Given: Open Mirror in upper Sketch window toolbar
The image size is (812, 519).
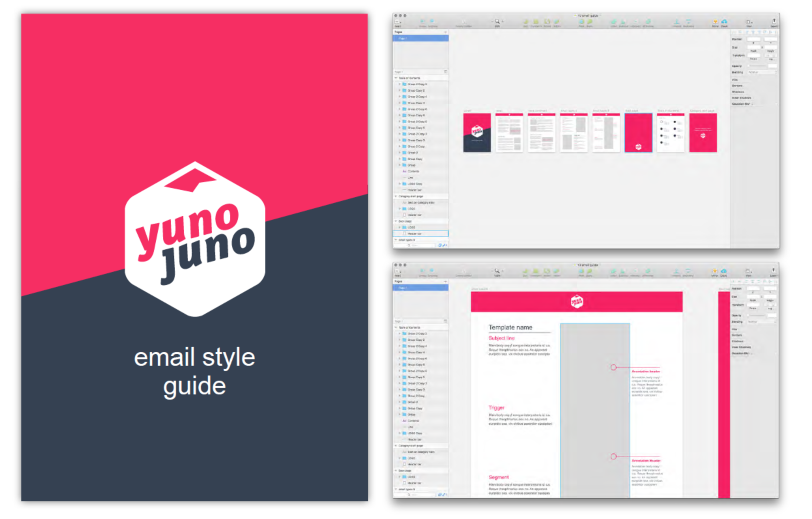Looking at the screenshot, I should [715, 22].
